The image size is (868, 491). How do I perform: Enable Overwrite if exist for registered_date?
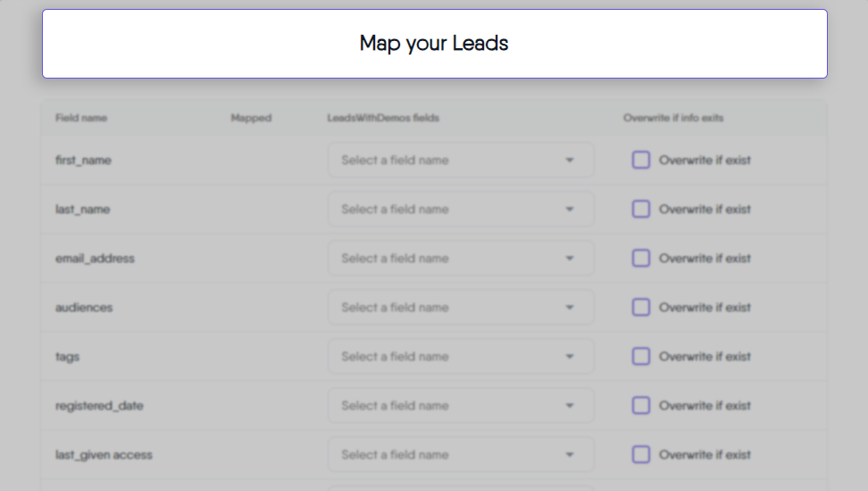[x=640, y=406]
